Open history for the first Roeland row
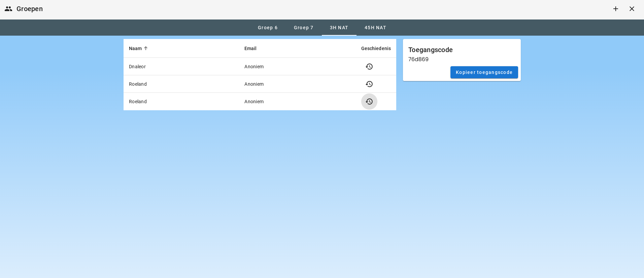The image size is (644, 278). (369, 84)
